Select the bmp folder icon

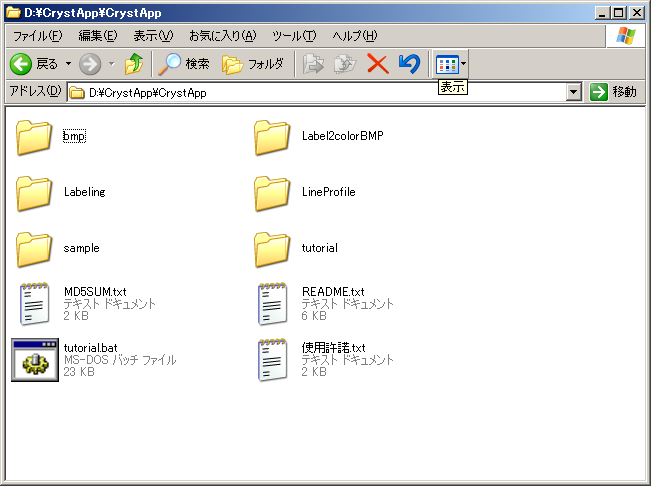[34, 137]
